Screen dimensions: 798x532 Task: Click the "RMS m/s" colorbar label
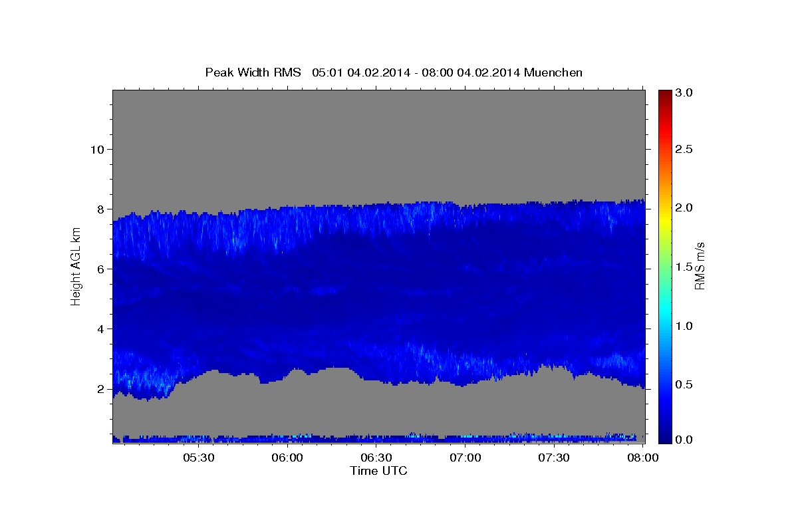(700, 266)
